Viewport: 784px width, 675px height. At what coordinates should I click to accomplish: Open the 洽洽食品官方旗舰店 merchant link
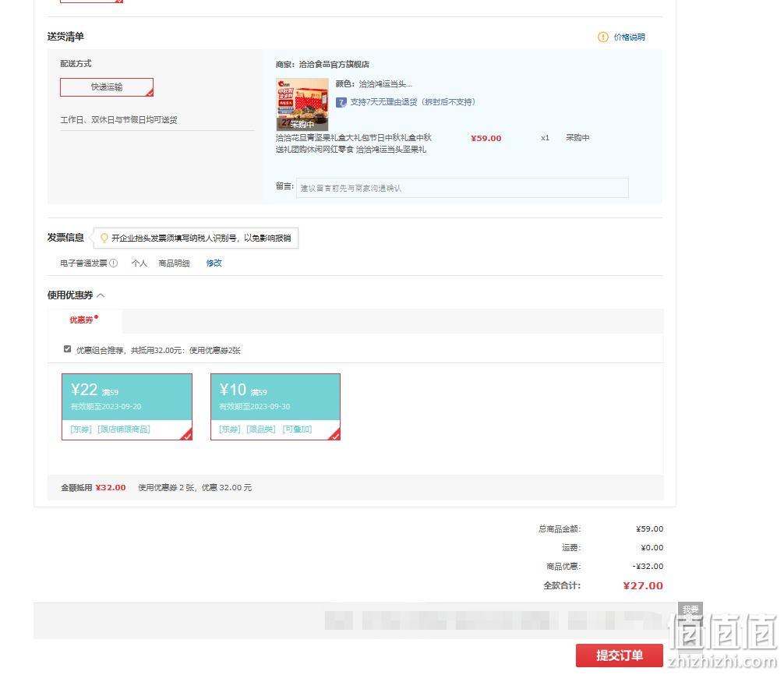(x=334, y=65)
